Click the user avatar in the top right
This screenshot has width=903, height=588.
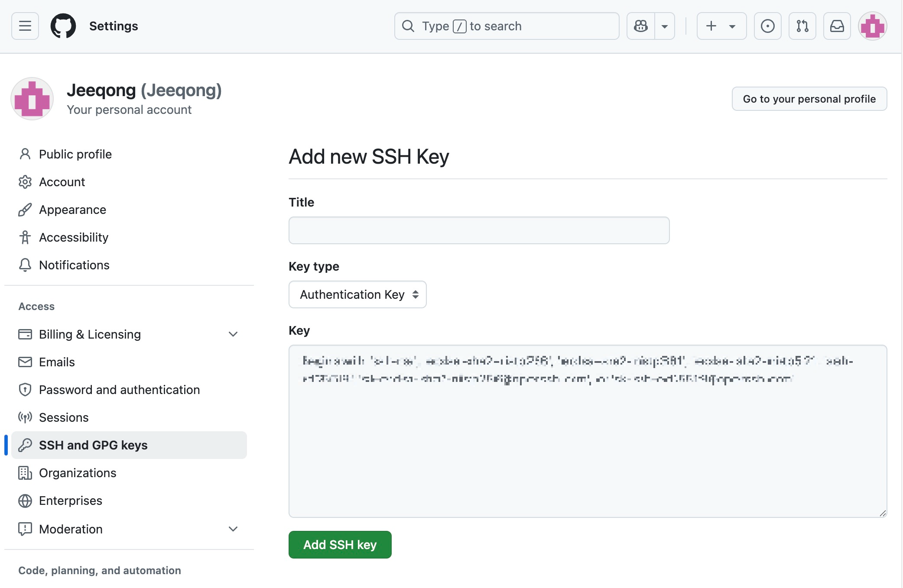click(872, 26)
